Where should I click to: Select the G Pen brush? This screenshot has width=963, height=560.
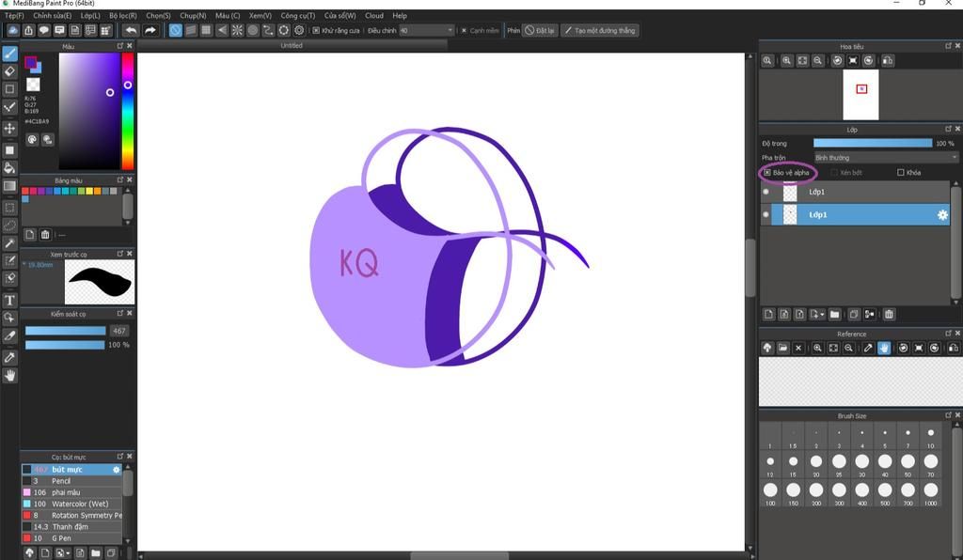tap(71, 538)
